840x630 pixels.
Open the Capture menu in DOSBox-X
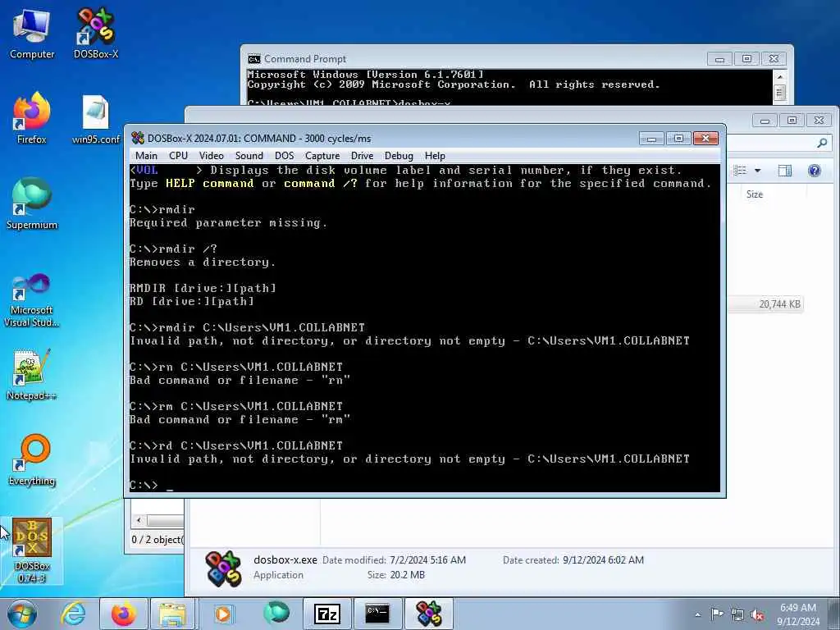pos(322,156)
